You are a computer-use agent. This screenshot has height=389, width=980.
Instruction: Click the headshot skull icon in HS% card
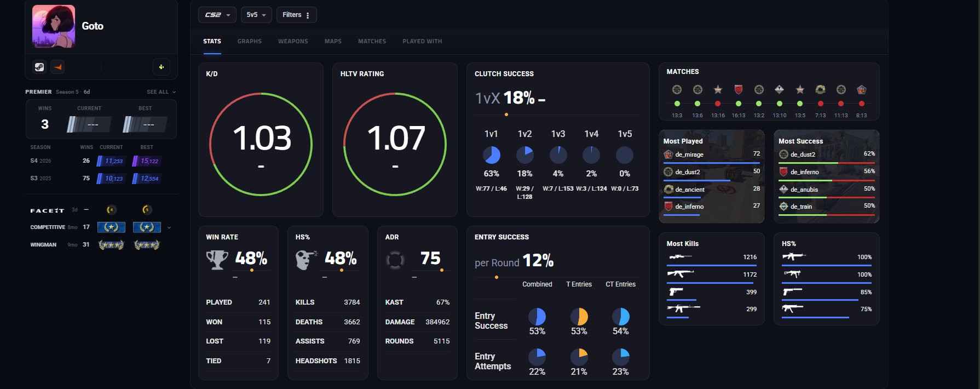pos(306,260)
